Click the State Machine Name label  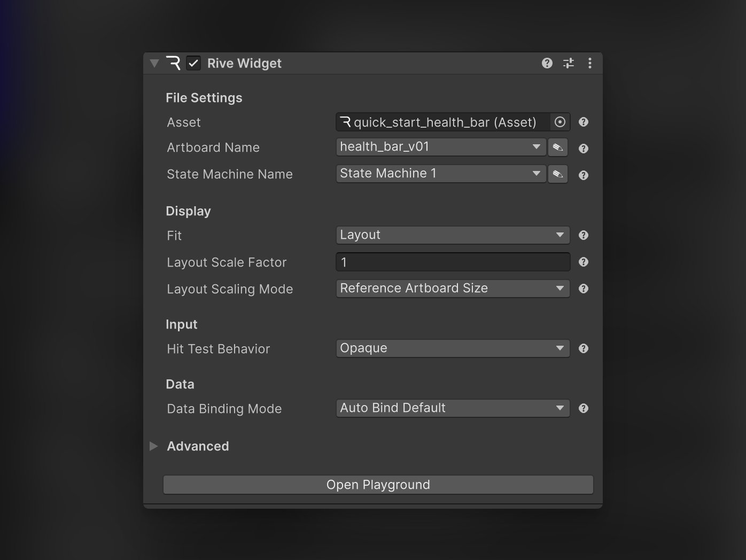click(230, 174)
